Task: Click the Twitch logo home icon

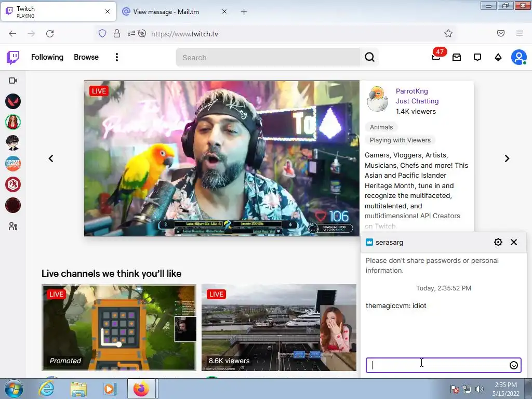Action: pyautogui.click(x=13, y=57)
